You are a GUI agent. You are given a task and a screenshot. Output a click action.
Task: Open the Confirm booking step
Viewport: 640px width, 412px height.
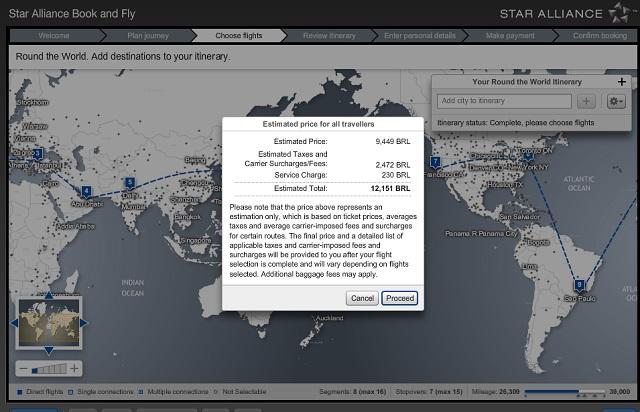pos(600,36)
